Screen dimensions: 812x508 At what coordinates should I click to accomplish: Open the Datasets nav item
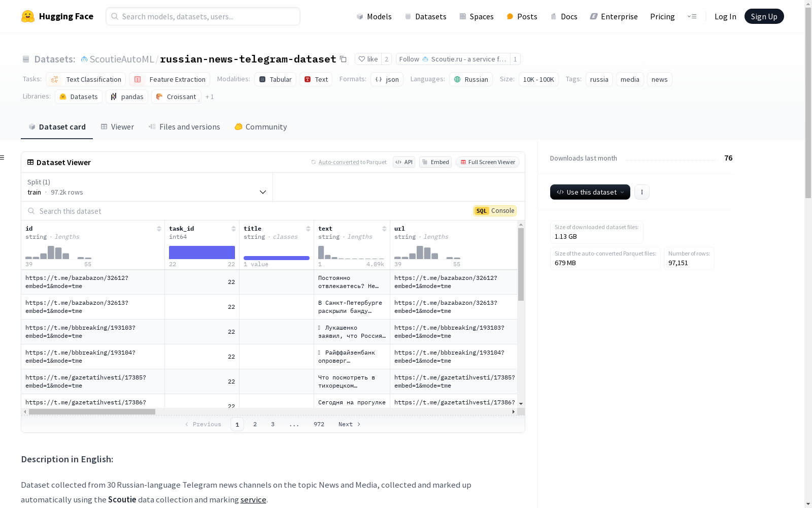click(425, 16)
